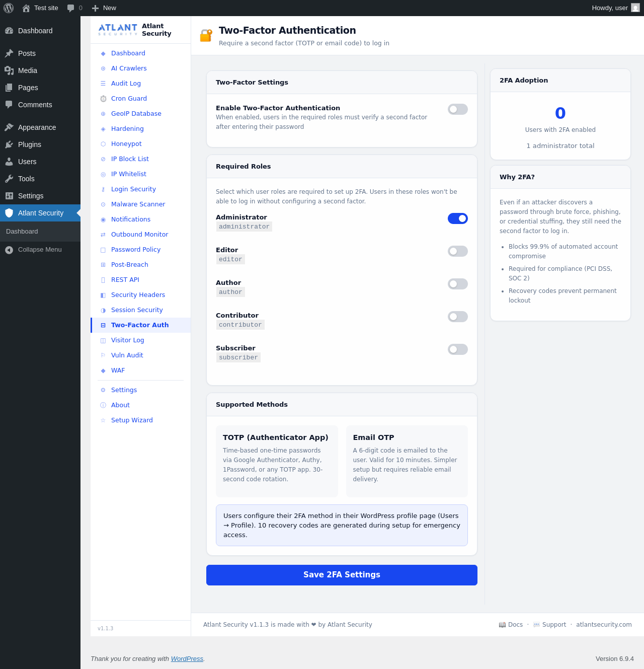
Task: Click the REST API menu item
Action: tap(140, 280)
